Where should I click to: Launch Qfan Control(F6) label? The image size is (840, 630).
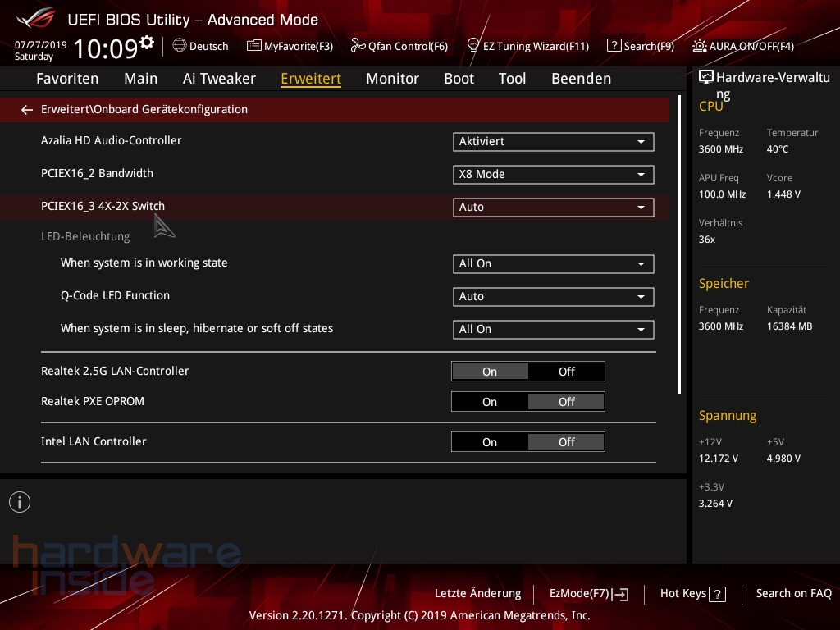click(409, 47)
